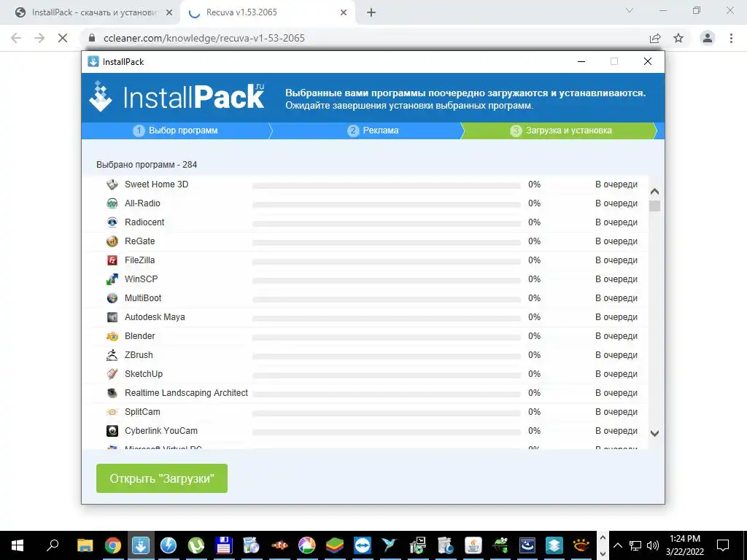This screenshot has width=747, height=560.
Task: Click the All-Radio program icon
Action: pos(112,203)
